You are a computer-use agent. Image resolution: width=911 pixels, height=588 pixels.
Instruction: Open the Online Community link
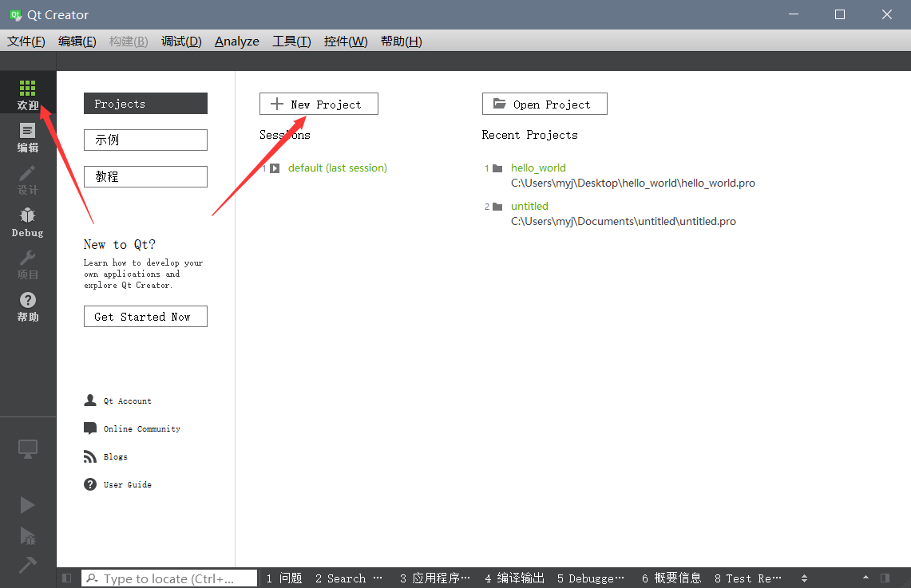pyautogui.click(x=132, y=428)
